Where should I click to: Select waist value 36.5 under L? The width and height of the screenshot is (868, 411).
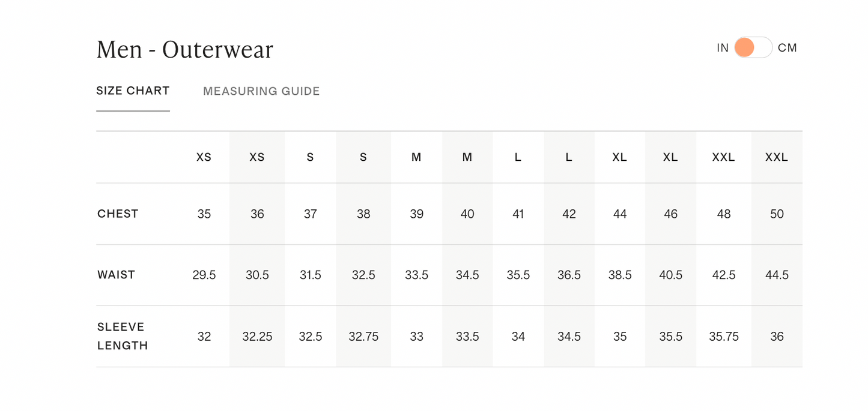[569, 275]
